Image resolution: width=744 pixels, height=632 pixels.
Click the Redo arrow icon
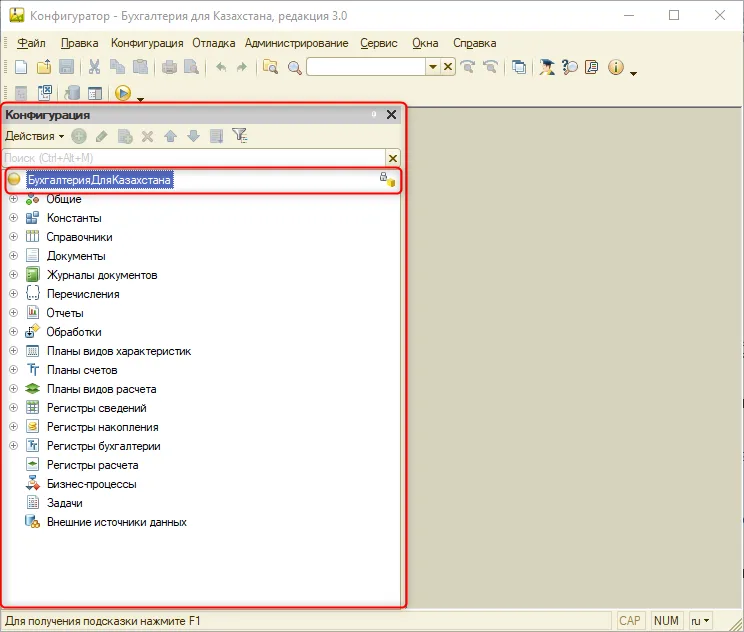click(x=242, y=67)
